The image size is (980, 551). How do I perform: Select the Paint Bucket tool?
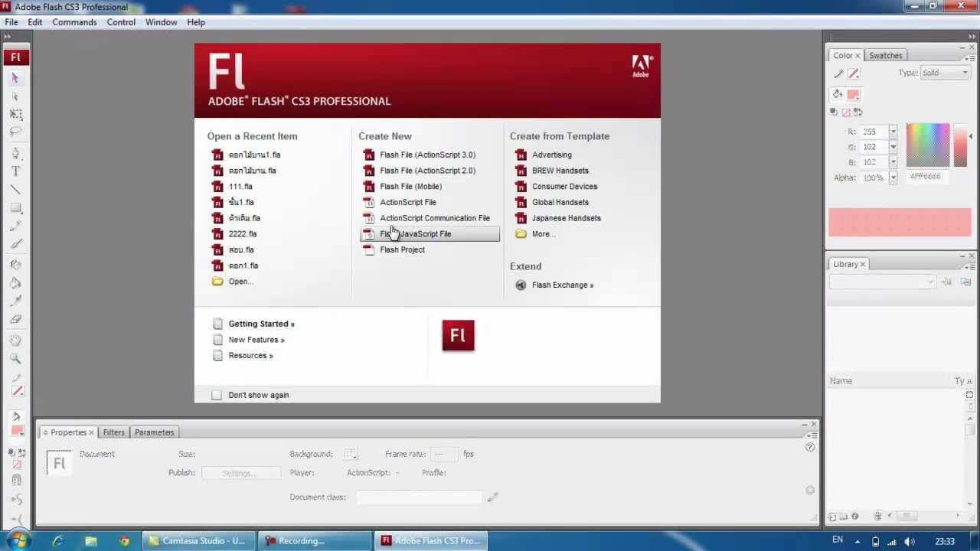15,283
